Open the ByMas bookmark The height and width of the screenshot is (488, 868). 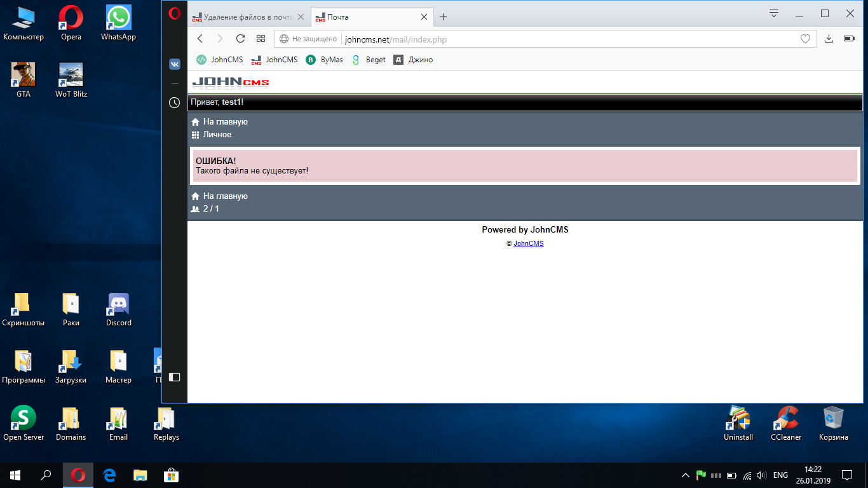point(324,60)
